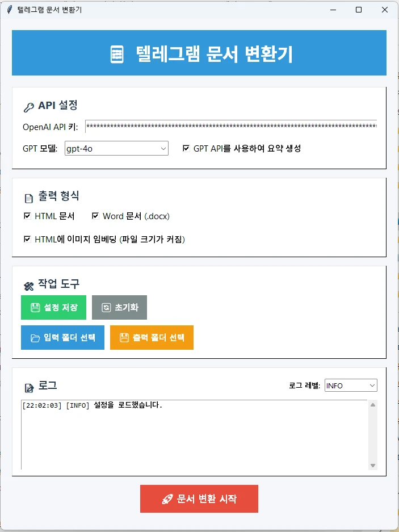Open the GPT 모델 dropdown showing gpt-4o
The width and height of the screenshot is (399, 532).
click(x=164, y=148)
